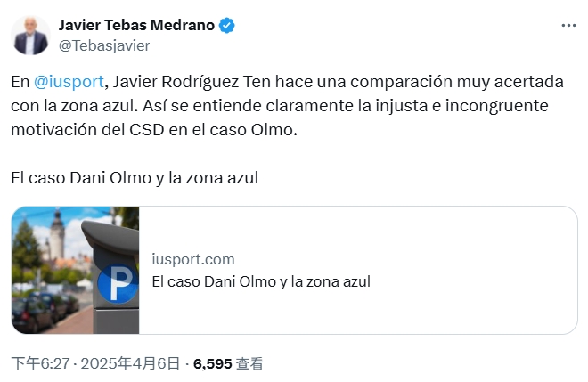Open the iusport.com domain in card
The image size is (588, 382).
click(x=193, y=260)
